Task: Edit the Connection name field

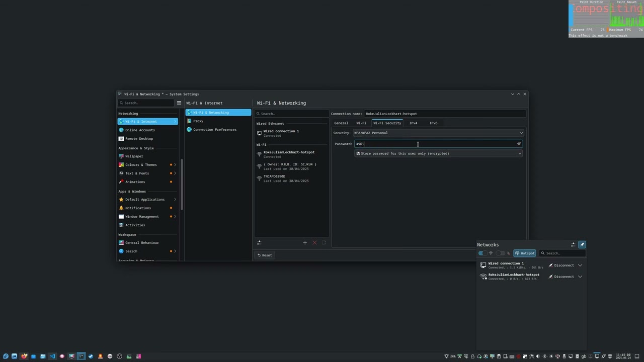Action: 445,114
